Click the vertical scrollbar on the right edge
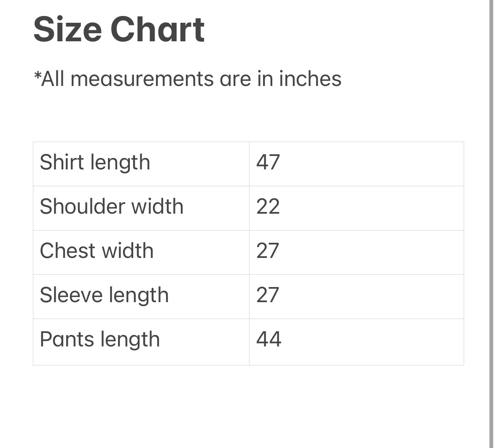The image size is (497, 448). pos(491,223)
